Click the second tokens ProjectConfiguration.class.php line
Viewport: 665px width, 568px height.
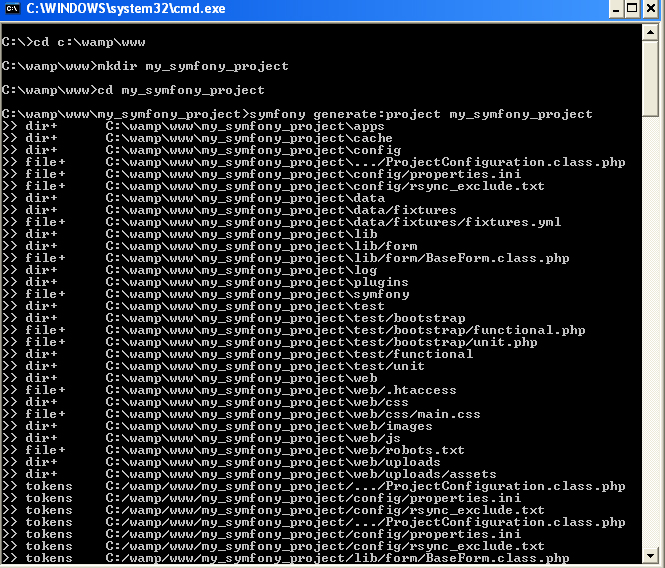pyautogui.click(x=314, y=522)
